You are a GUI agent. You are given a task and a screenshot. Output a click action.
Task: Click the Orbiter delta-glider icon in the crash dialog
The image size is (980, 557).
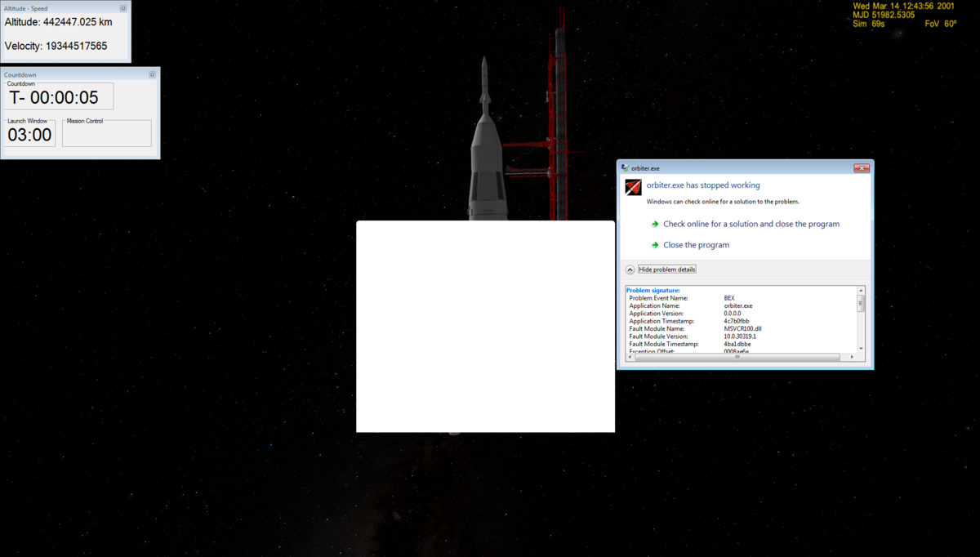click(633, 187)
